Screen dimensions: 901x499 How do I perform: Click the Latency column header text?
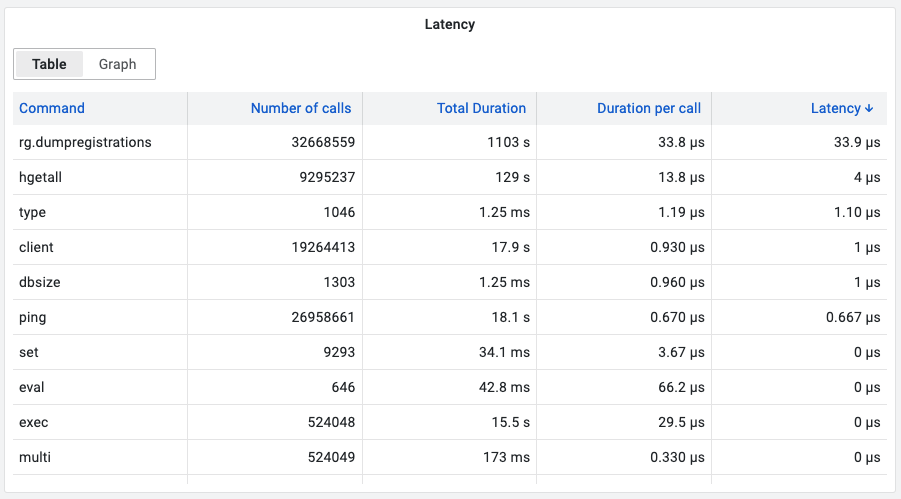click(x=835, y=108)
